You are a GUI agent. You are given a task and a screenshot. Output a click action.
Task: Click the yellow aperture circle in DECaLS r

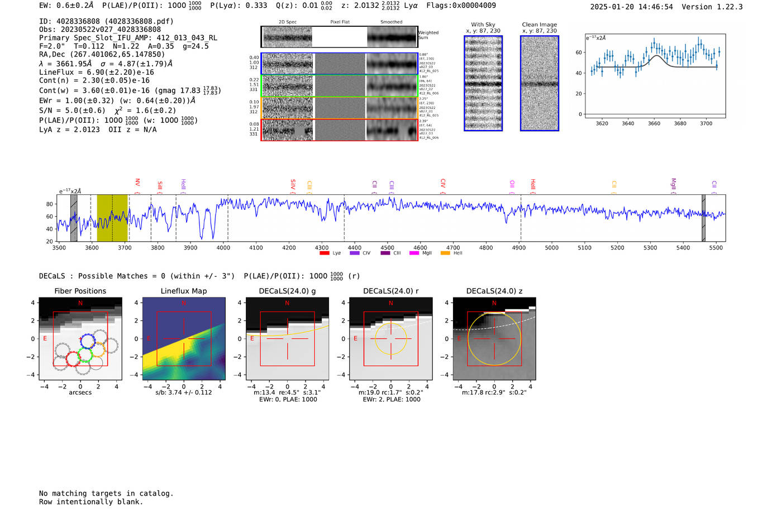click(391, 339)
